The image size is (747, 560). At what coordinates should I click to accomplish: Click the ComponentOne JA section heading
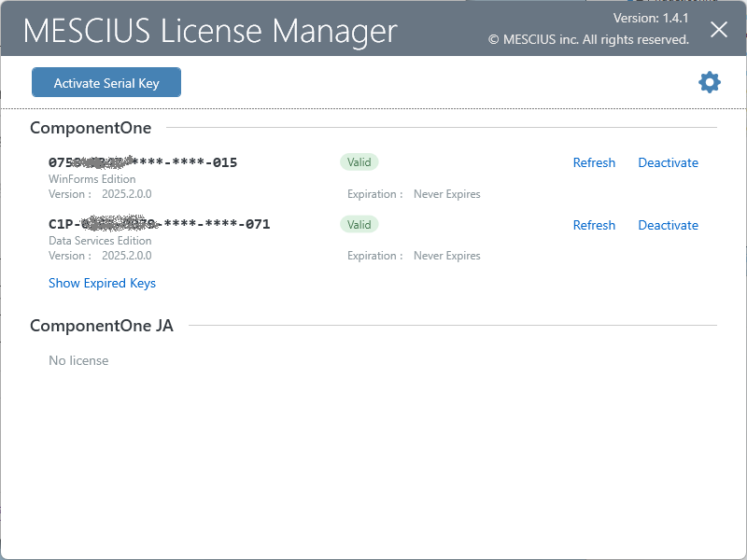pos(102,326)
